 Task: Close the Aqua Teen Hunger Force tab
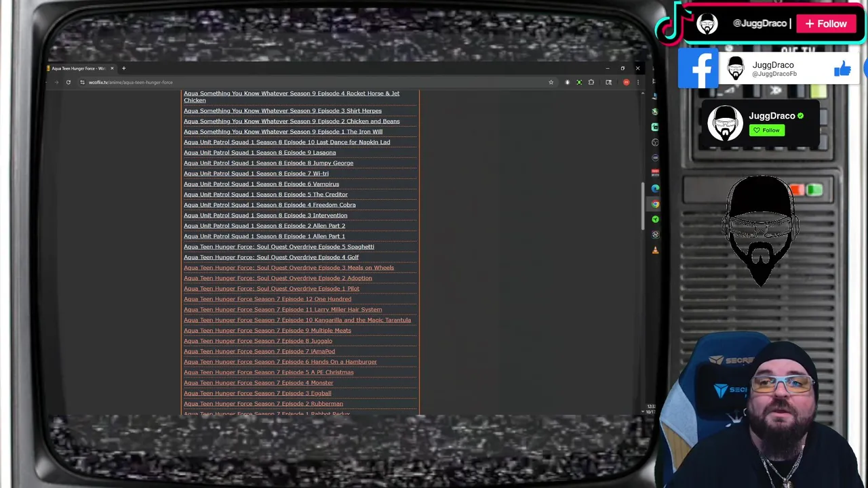[112, 68]
